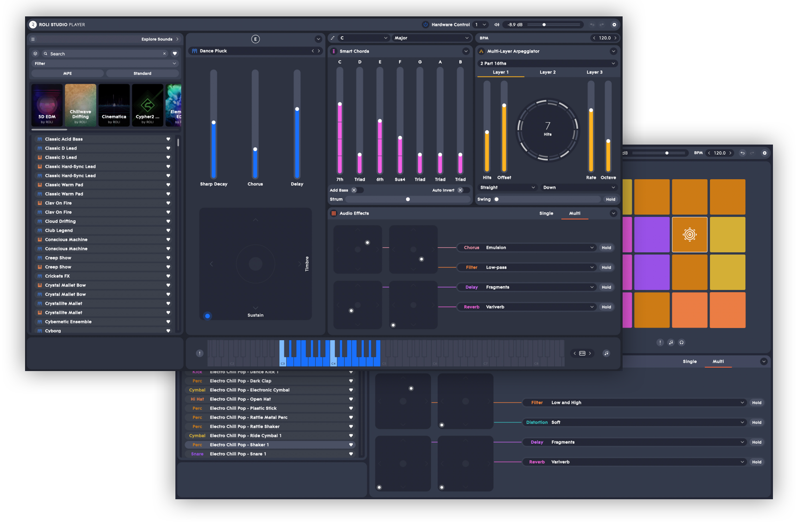This screenshot has height=532, width=798.
Task: Click exclamation icon below the drum pads
Action: [x=660, y=342]
